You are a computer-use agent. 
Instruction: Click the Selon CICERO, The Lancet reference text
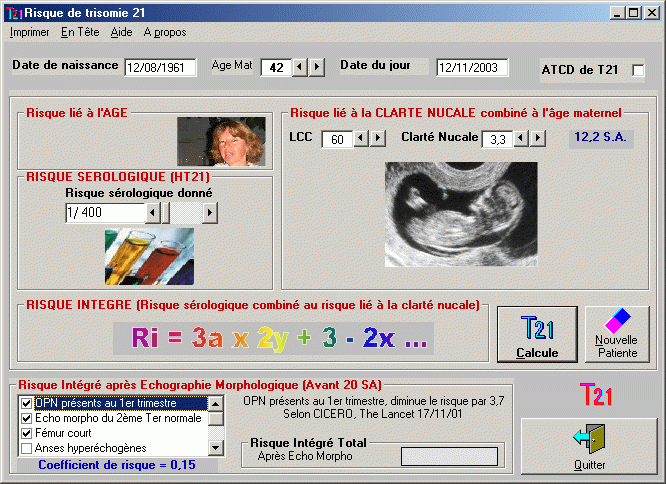373,414
